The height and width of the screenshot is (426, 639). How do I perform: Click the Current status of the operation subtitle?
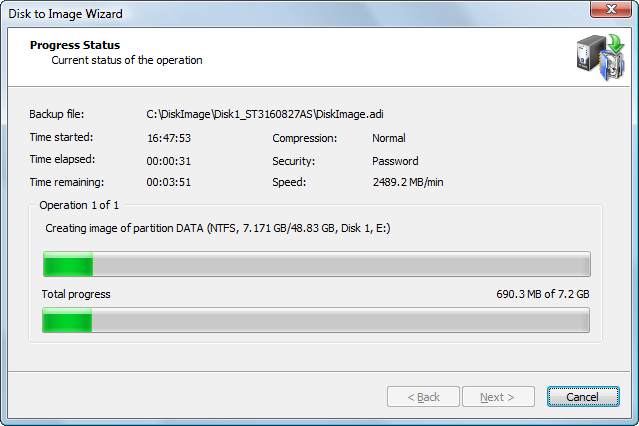coord(127,60)
